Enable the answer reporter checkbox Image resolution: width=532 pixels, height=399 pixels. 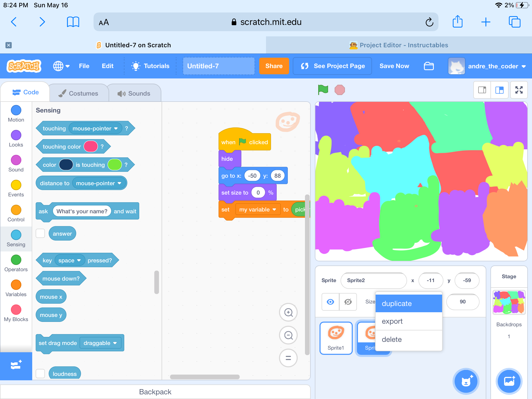pyautogui.click(x=40, y=233)
